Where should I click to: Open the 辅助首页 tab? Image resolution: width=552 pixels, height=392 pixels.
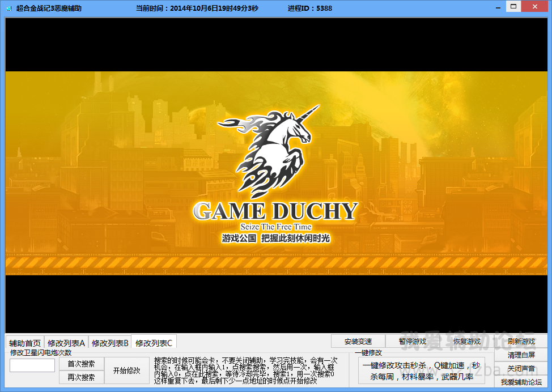click(x=25, y=343)
